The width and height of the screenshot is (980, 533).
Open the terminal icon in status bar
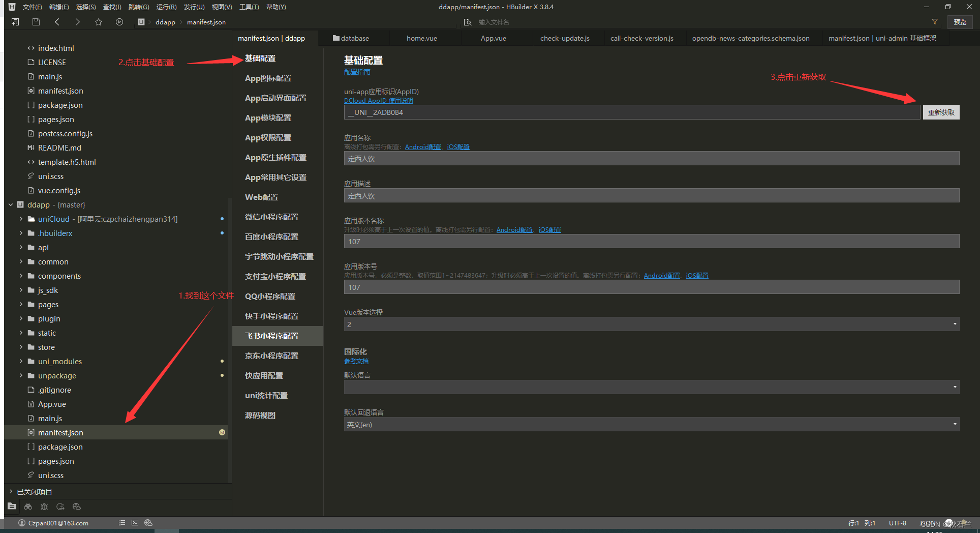pyautogui.click(x=135, y=523)
